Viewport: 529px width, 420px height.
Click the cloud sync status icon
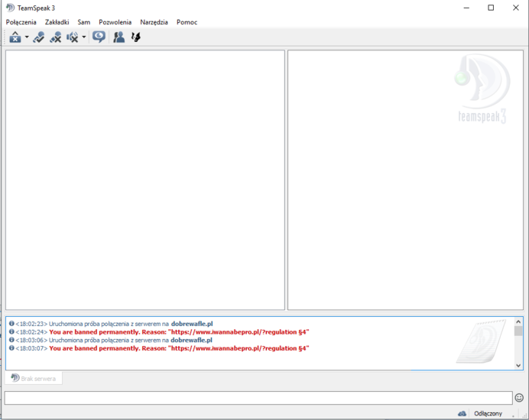pos(462,413)
